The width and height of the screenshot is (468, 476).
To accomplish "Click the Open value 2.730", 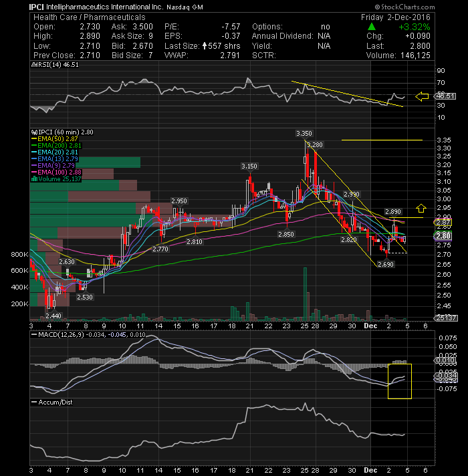I will pos(90,27).
